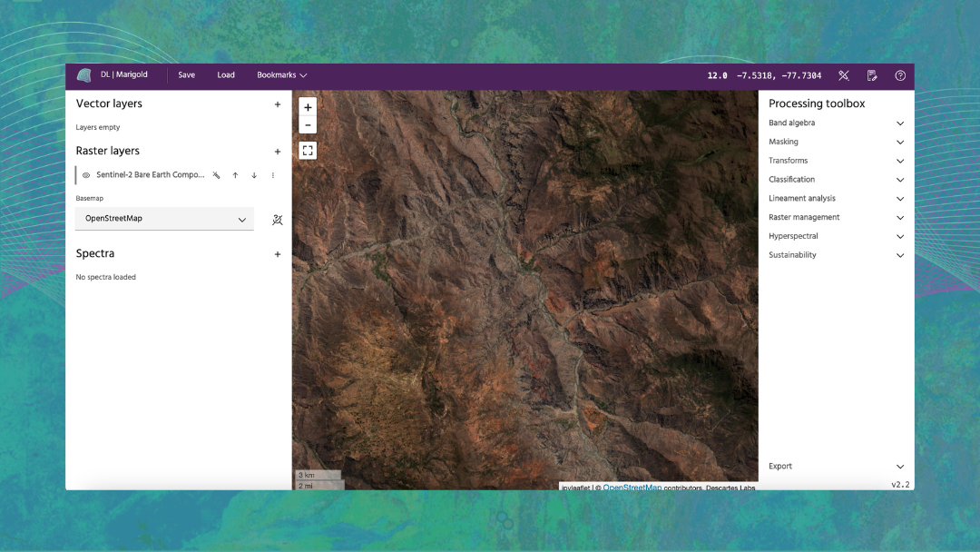Click the DL | Marigold title

click(x=123, y=74)
